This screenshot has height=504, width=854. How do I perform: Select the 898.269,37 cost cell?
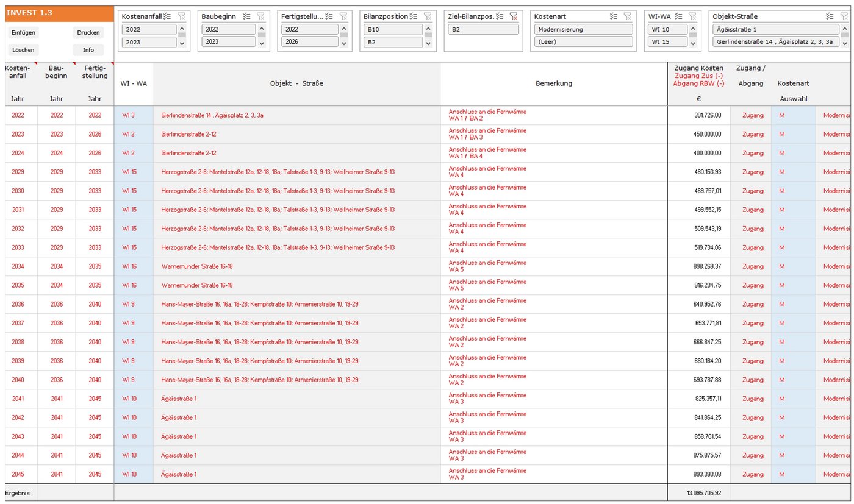click(x=699, y=266)
